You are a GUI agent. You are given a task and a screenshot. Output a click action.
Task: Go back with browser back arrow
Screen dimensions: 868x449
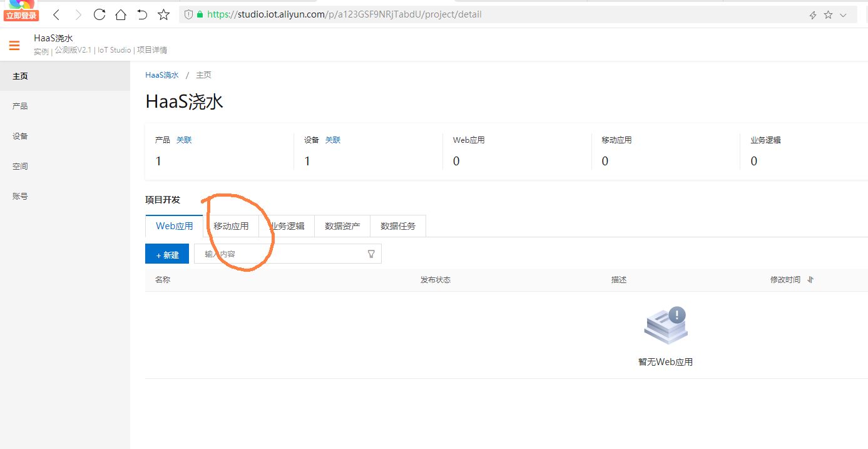coord(56,14)
